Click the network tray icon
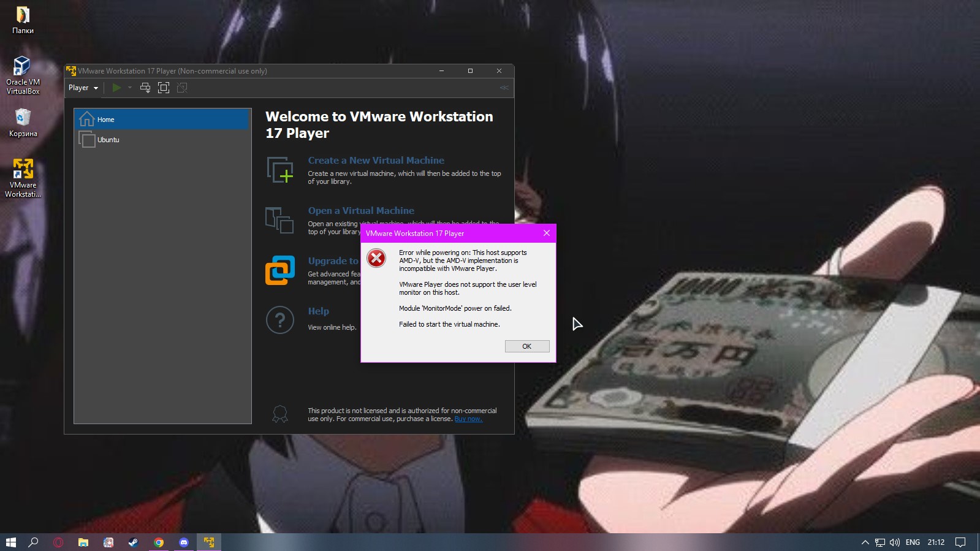The image size is (980, 551). click(x=880, y=542)
